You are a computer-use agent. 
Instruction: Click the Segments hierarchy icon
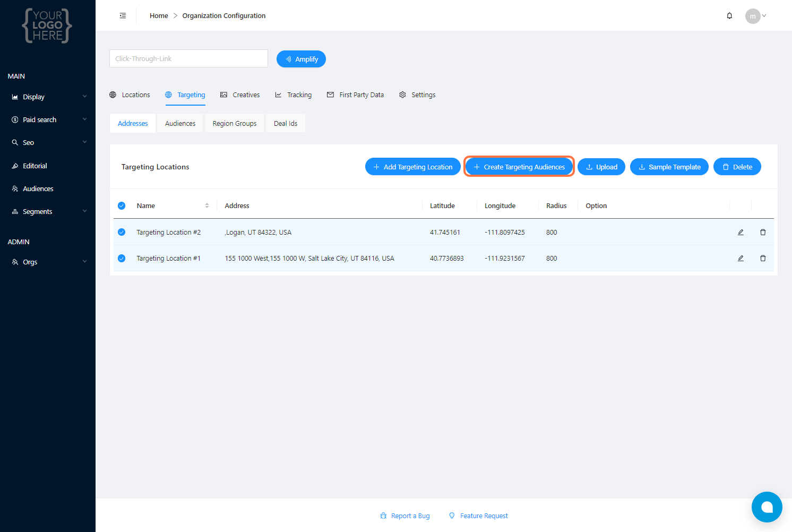point(15,212)
